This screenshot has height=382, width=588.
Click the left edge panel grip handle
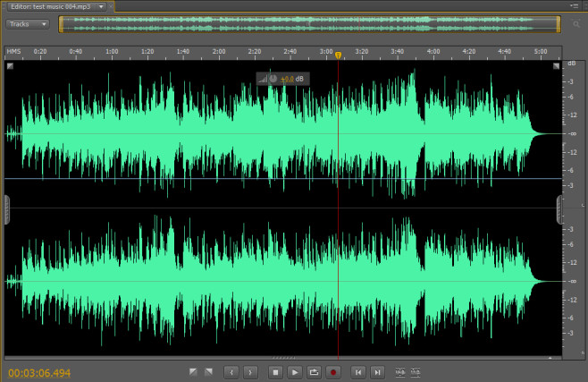(7, 209)
